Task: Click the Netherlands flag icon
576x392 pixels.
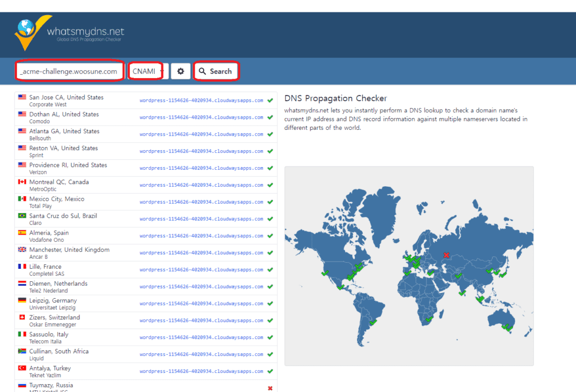Action: [22, 283]
